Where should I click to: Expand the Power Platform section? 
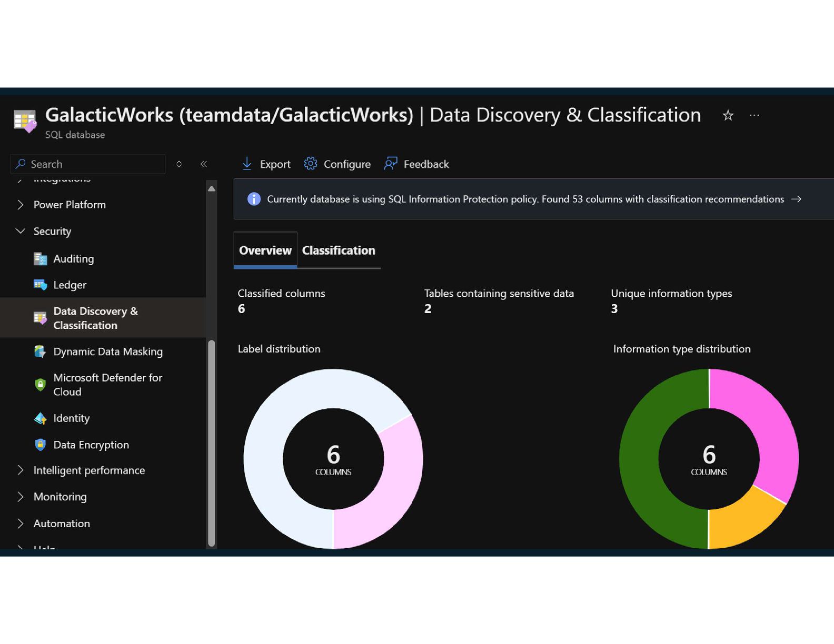coord(20,205)
